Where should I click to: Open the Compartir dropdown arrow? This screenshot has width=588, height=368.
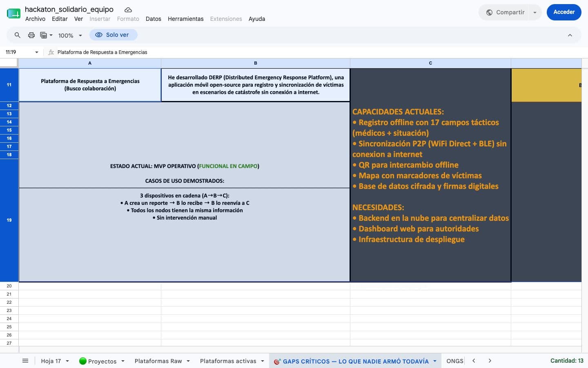click(535, 12)
